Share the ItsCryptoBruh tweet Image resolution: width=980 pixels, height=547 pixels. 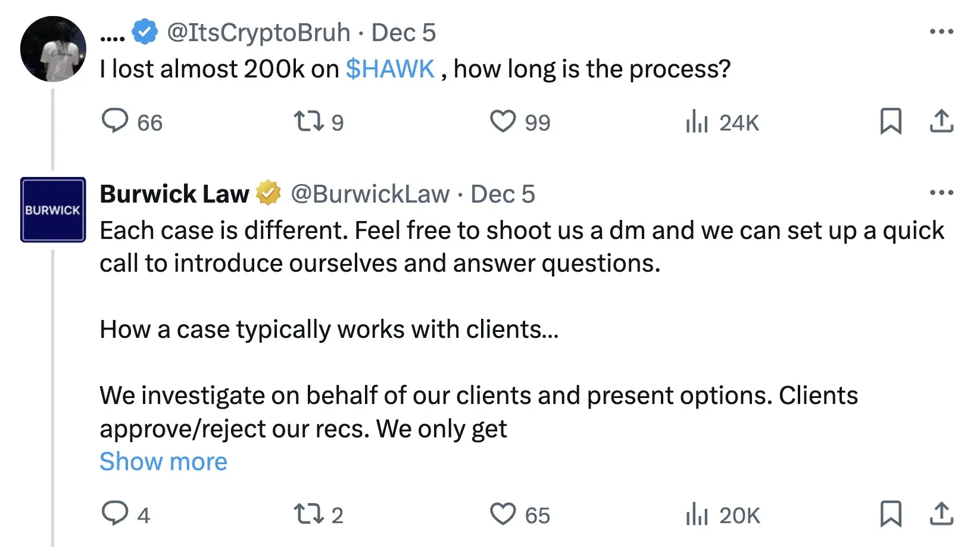tap(941, 121)
